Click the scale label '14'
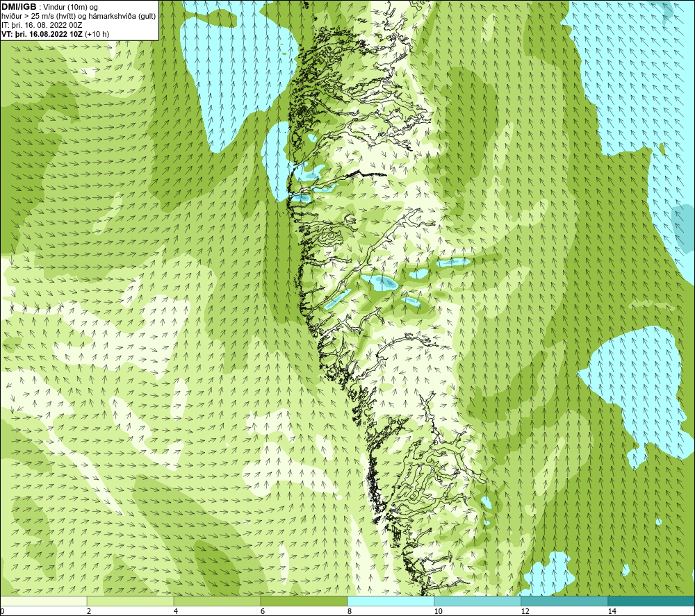 coord(612,611)
